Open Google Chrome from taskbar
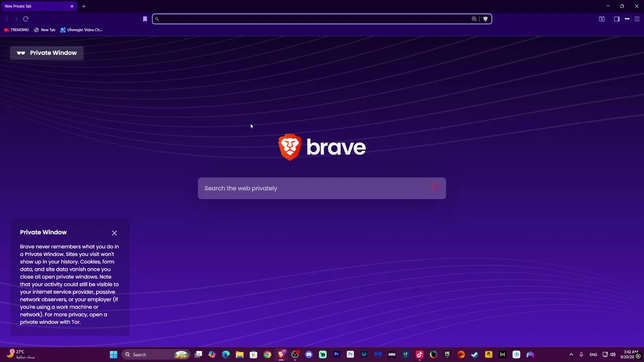This screenshot has width=644, height=362. pyautogui.click(x=267, y=354)
